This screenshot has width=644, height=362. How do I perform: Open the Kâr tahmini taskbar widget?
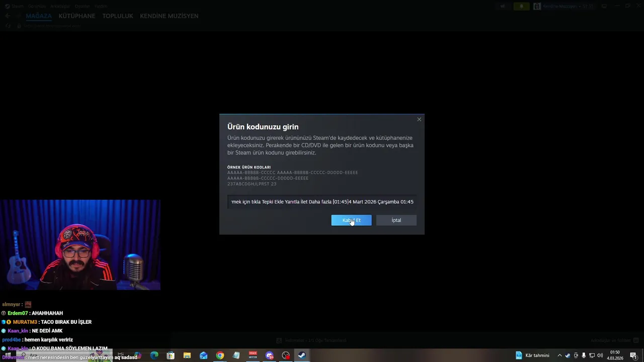532,355
